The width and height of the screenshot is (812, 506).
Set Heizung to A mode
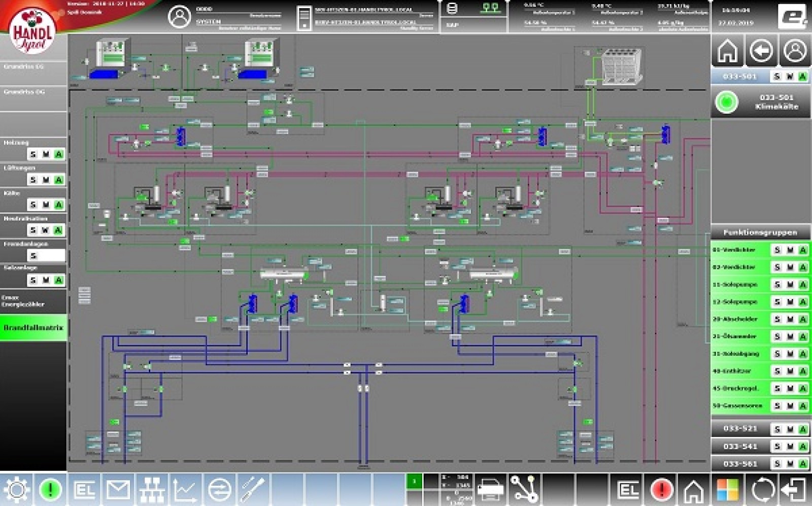tap(59, 154)
